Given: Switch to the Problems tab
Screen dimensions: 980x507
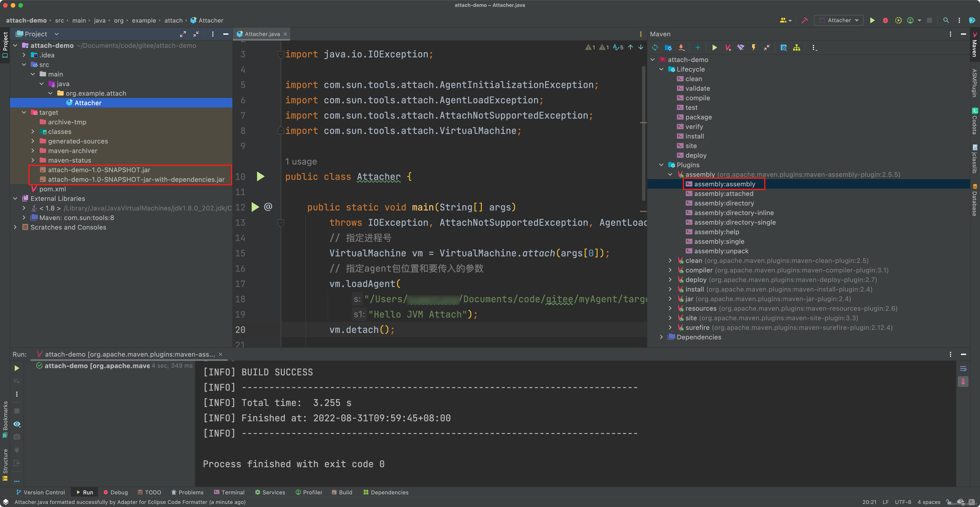Looking at the screenshot, I should point(187,492).
